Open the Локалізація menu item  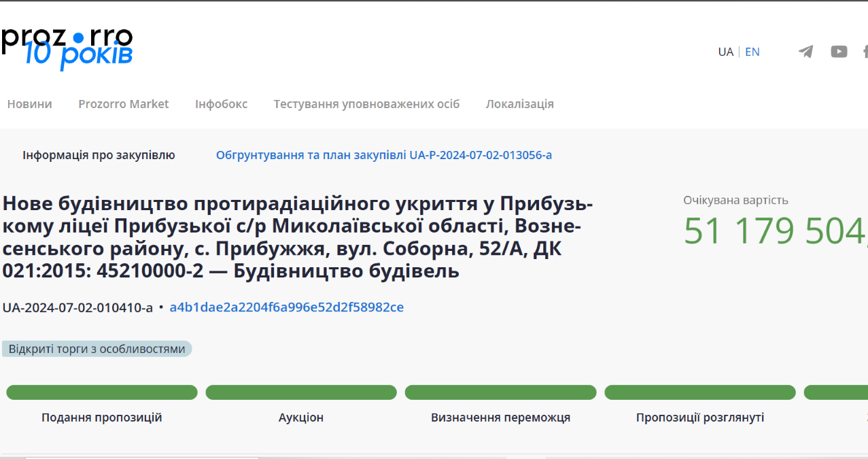[x=519, y=104]
